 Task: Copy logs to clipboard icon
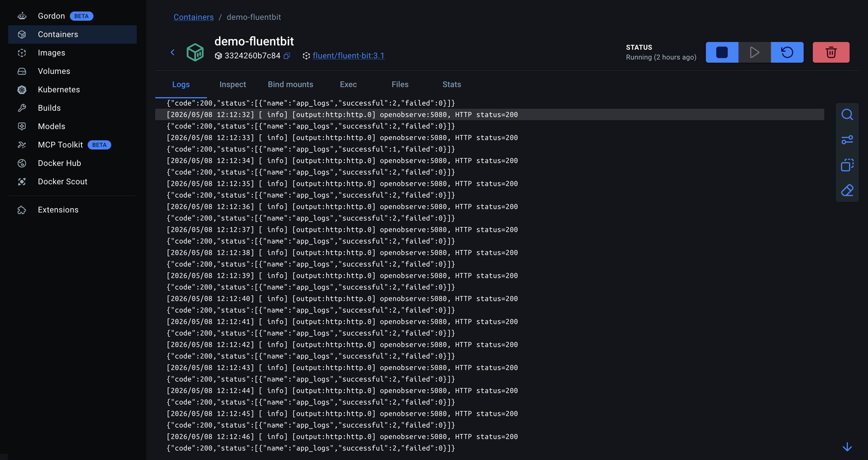click(x=847, y=165)
